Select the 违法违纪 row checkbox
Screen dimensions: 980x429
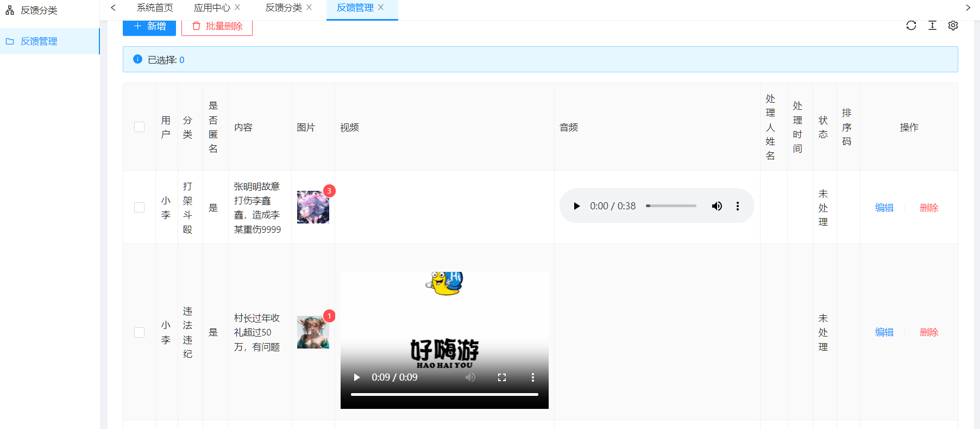click(139, 332)
